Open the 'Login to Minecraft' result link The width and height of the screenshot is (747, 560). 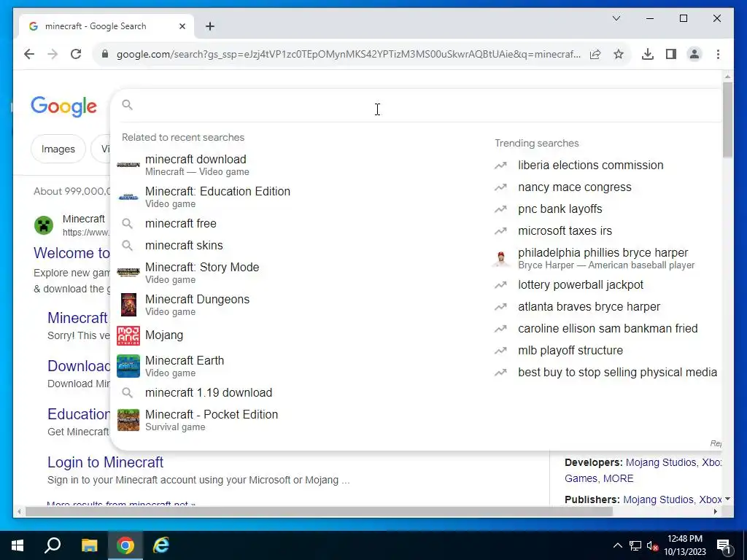[x=105, y=462]
